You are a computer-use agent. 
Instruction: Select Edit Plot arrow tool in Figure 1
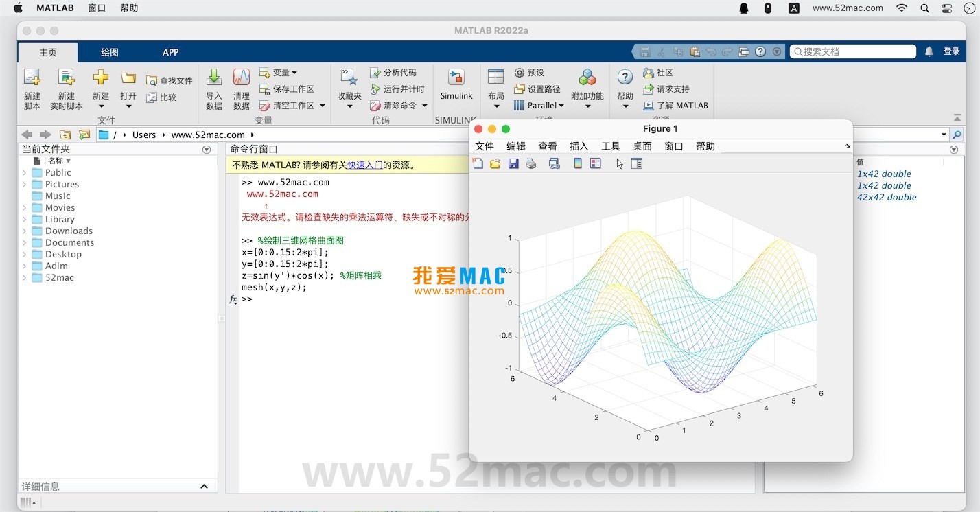coord(620,163)
